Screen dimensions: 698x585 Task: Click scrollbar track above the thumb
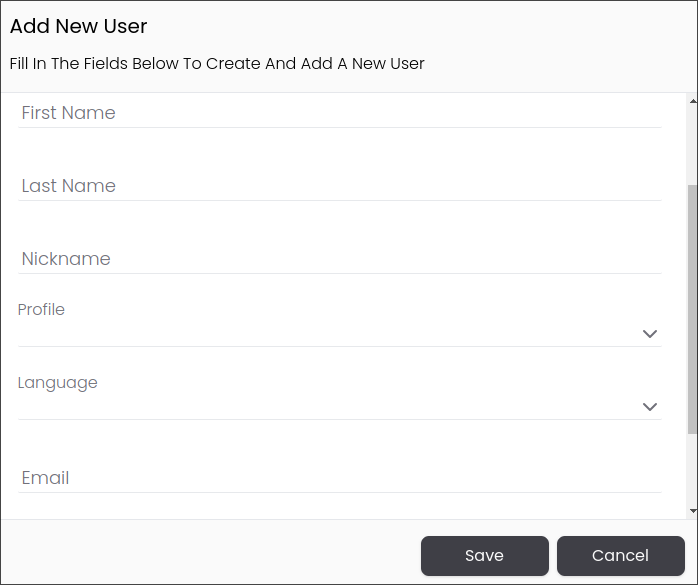pyautogui.click(x=693, y=145)
